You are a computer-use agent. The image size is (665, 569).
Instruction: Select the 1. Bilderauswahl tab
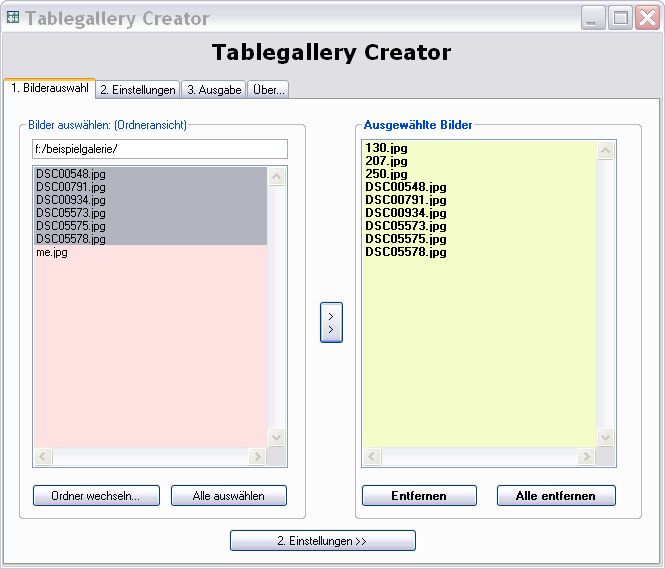click(x=50, y=89)
